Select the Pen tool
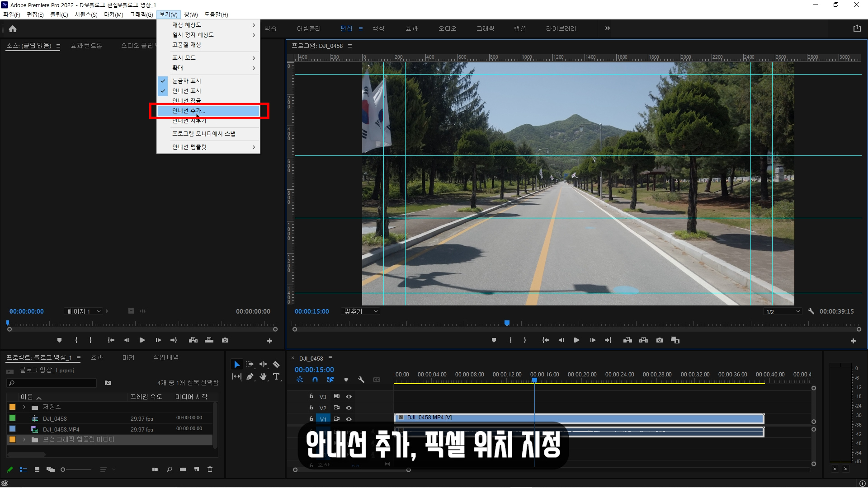The width and height of the screenshot is (868, 488). tap(250, 377)
